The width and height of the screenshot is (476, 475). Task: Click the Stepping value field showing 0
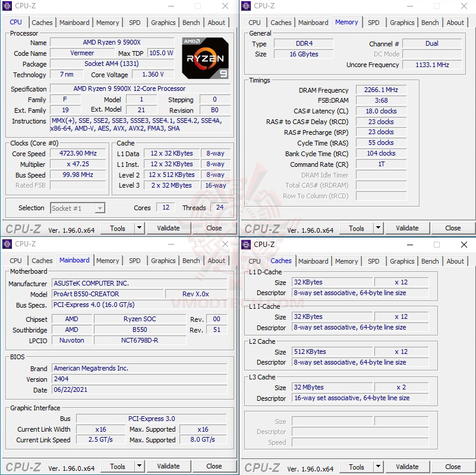click(x=215, y=99)
